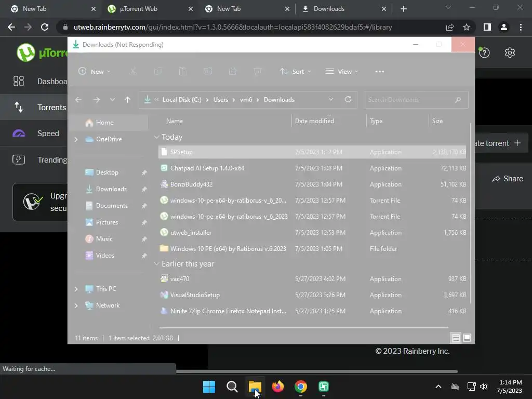Collapse the Today group
The width and height of the screenshot is (532, 399).
point(156,137)
